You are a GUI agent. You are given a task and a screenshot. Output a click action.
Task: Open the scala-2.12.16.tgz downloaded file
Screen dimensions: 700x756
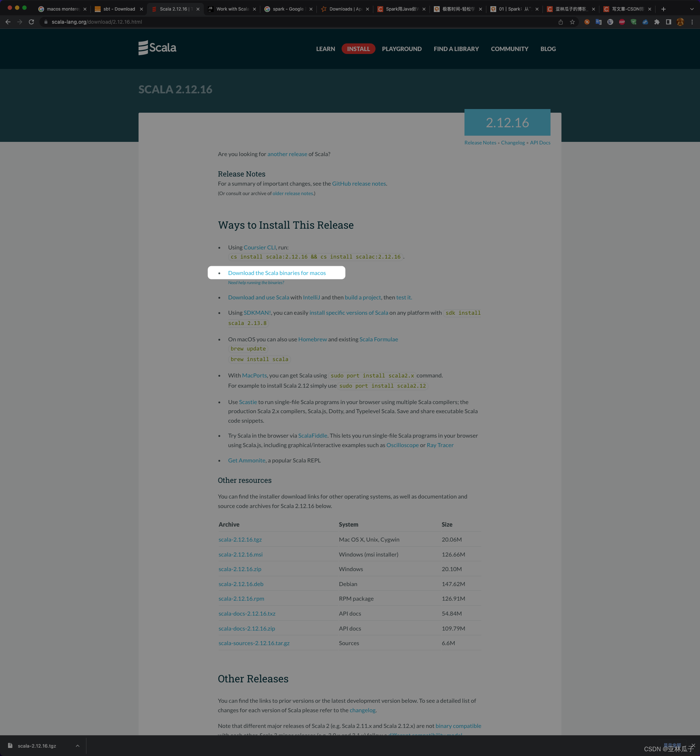(x=37, y=746)
